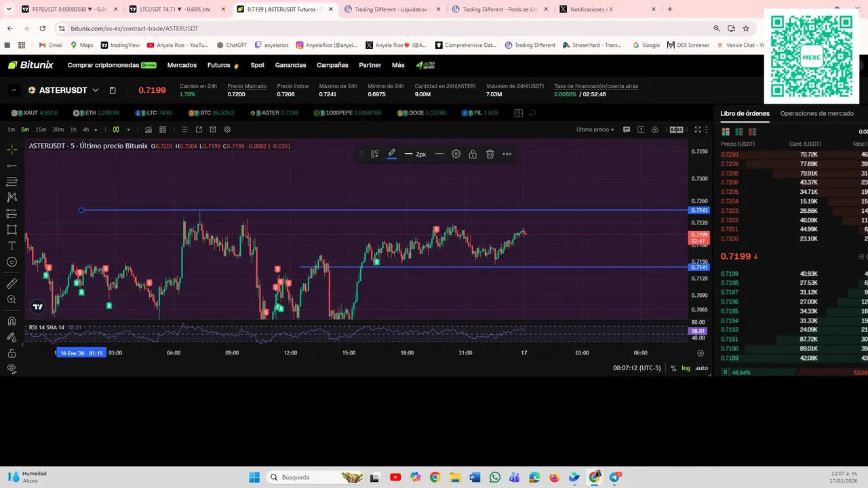Open the chart pop-out window icon
868x488 pixels.
[199, 129]
